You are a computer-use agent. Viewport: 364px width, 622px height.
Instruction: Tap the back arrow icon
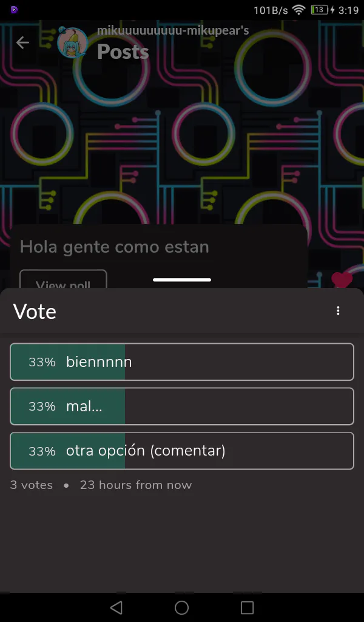(22, 43)
